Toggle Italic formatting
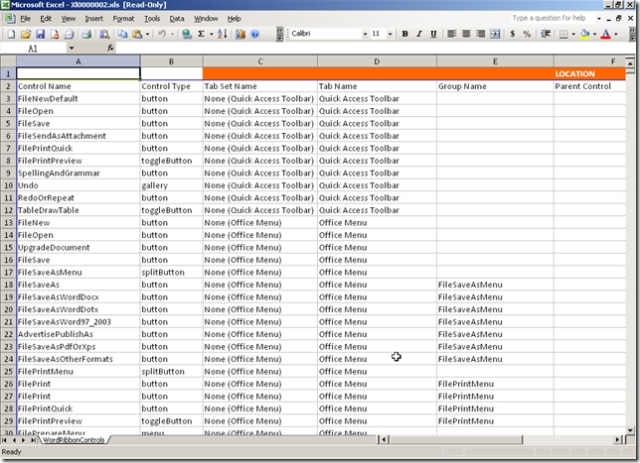The image size is (640, 463). [x=419, y=34]
